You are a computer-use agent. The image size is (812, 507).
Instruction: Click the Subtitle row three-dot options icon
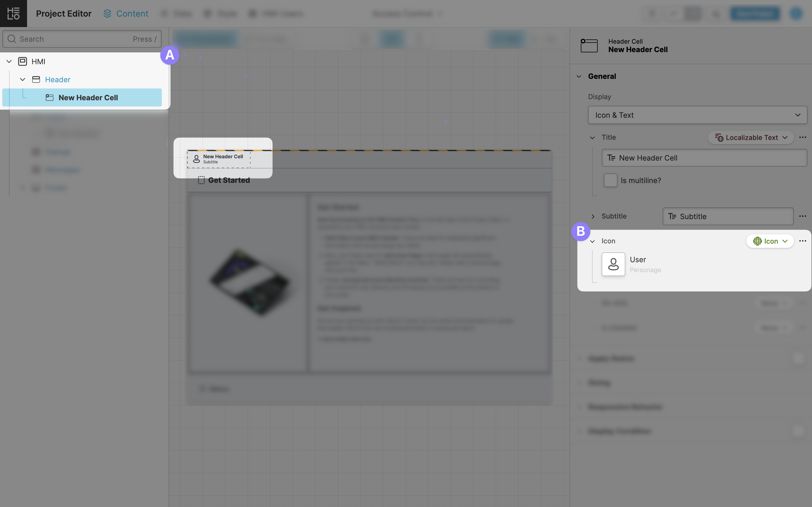(802, 216)
